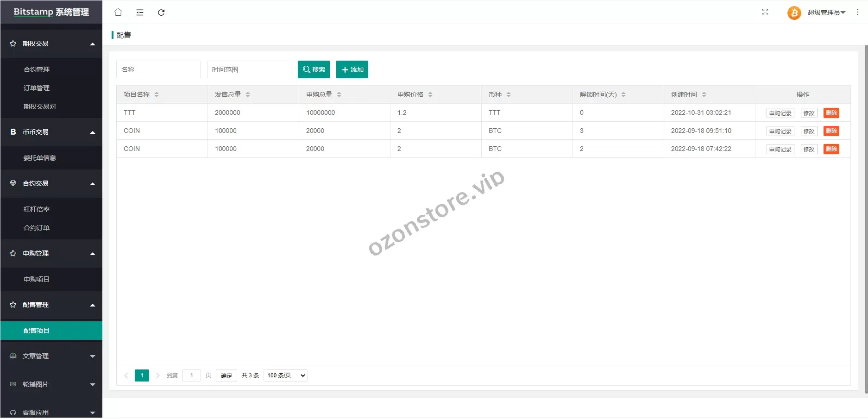This screenshot has width=868, height=419.
Task: Open the 100 条/页 page size dropdown
Action: pos(285,375)
